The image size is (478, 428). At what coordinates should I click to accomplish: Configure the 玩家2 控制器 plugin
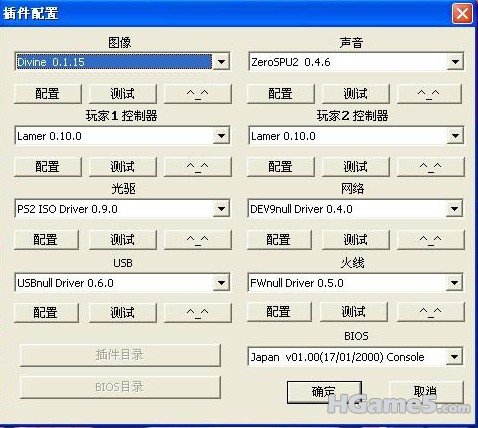click(280, 166)
